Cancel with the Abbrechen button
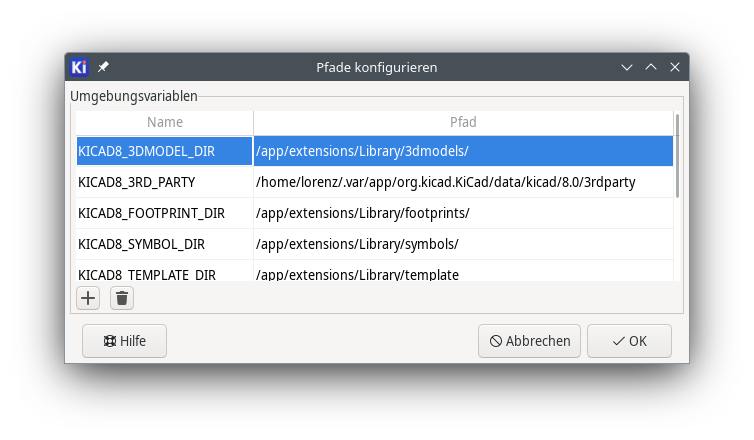The height and width of the screenshot is (440, 754). click(x=529, y=341)
